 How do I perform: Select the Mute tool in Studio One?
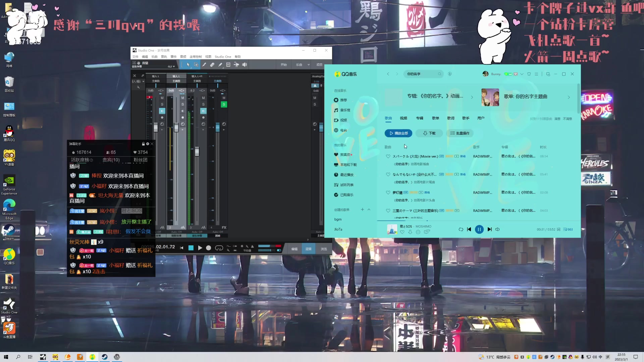pyautogui.click(x=228, y=65)
